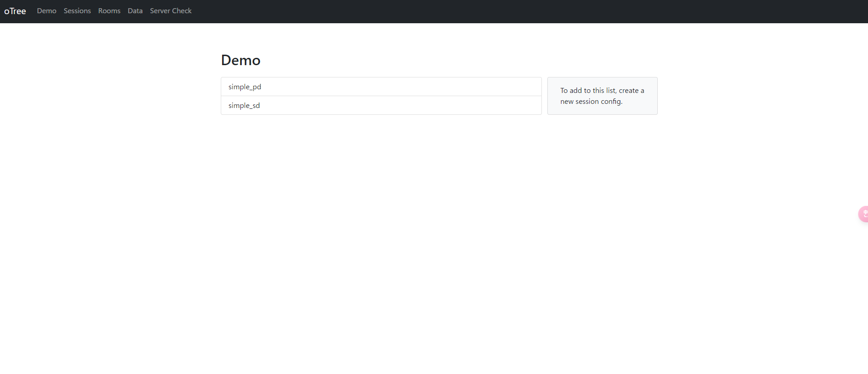868x374 pixels.
Task: Click the session config hint box
Action: (602, 96)
